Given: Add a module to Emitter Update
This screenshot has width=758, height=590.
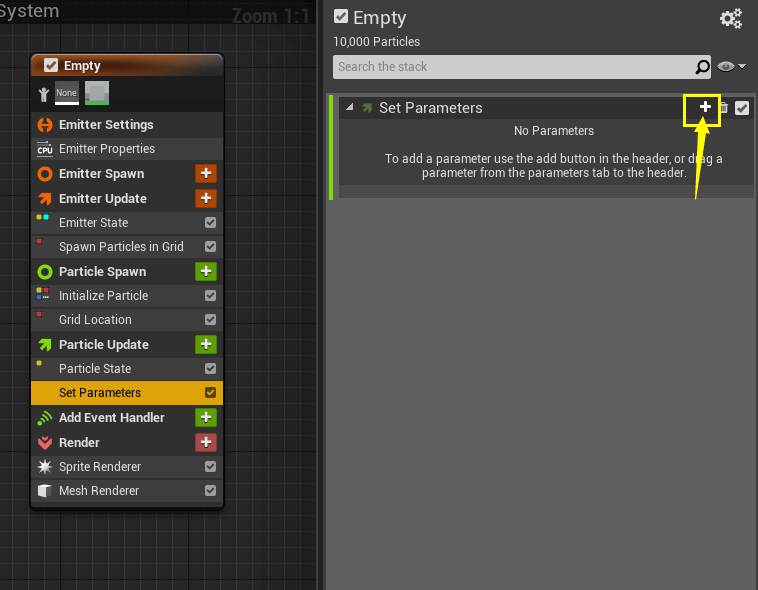Looking at the screenshot, I should pos(205,198).
